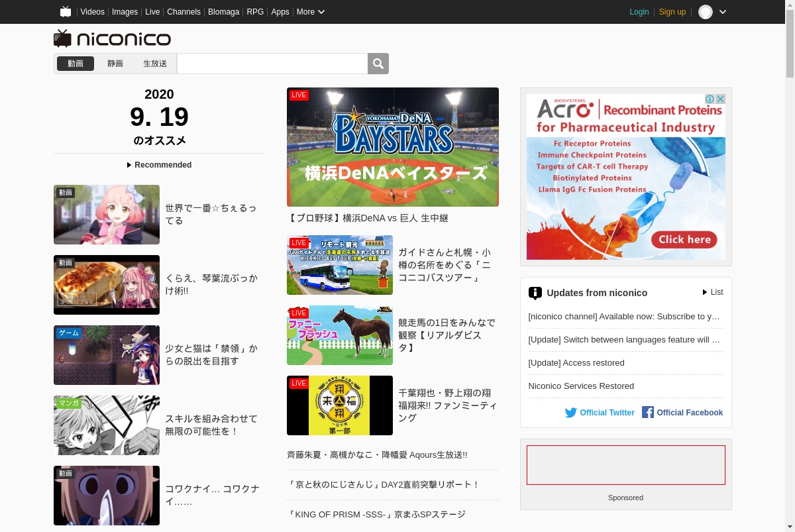Open スキルを組み合わせて title link
The image size is (795, 532).
(x=211, y=425)
